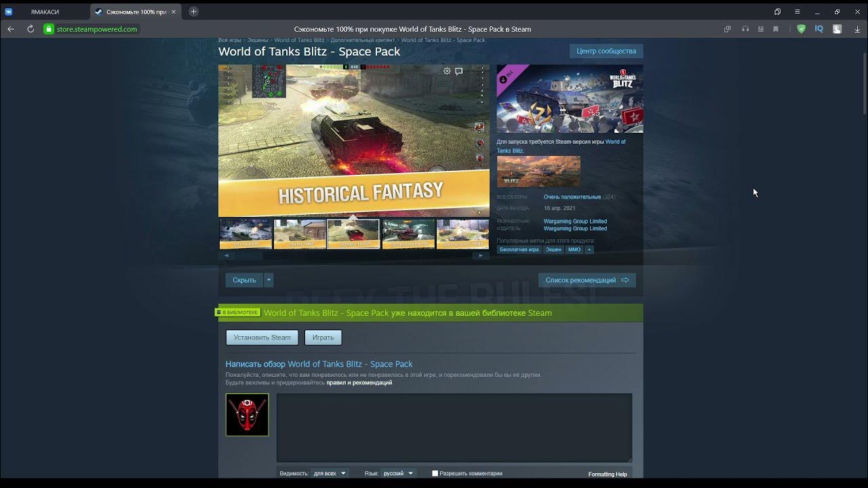This screenshot has height=488, width=868.
Task: Click the page title in address bar
Action: coord(412,29)
